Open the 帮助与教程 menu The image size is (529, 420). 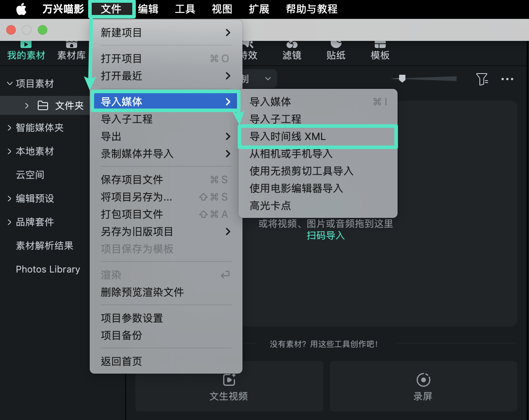[312, 9]
